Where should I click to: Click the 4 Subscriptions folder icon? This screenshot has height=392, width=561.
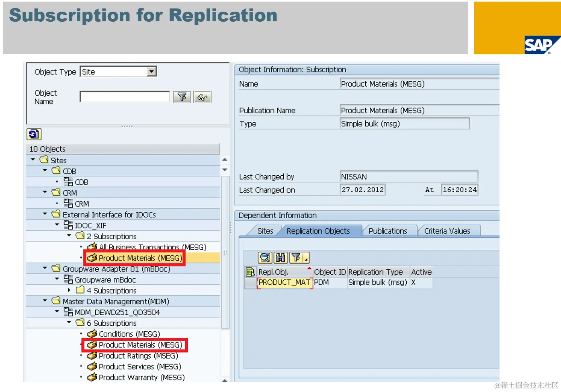tap(80, 290)
